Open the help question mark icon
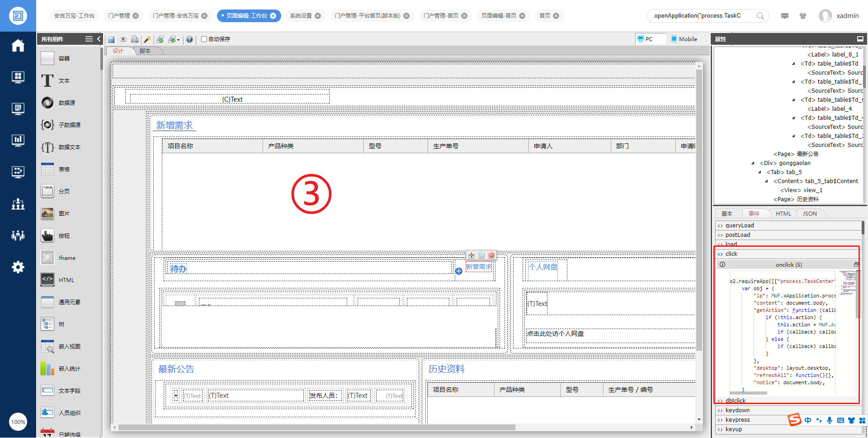The image size is (868, 438). point(189,40)
